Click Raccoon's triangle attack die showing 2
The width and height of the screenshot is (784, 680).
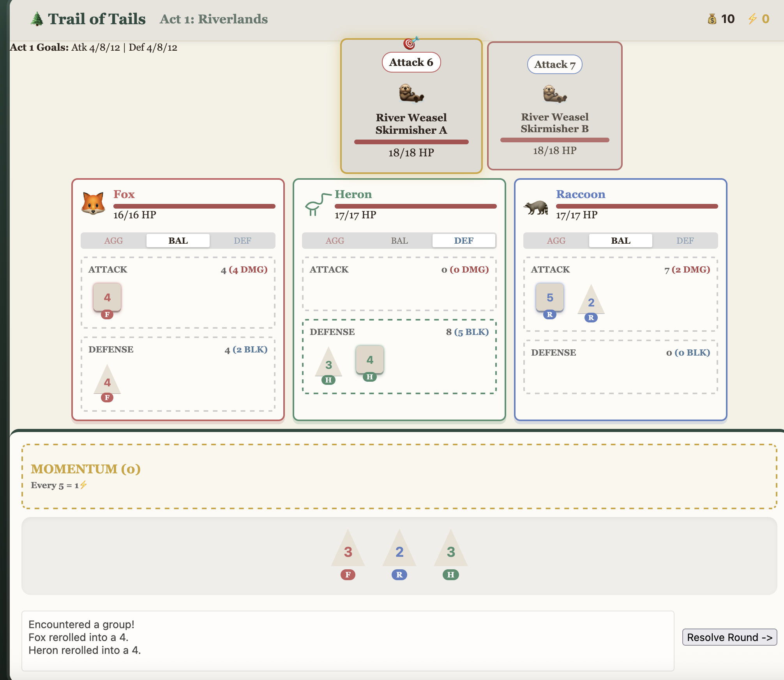tap(591, 301)
